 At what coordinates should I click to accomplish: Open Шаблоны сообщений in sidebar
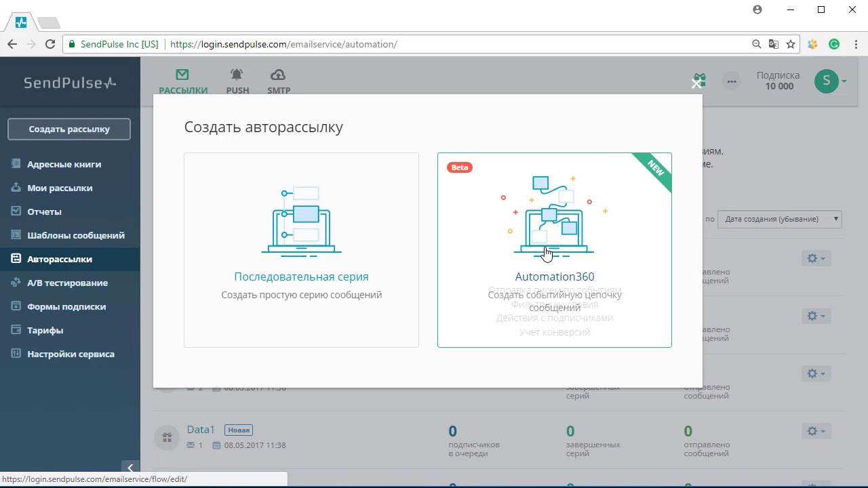click(x=75, y=235)
